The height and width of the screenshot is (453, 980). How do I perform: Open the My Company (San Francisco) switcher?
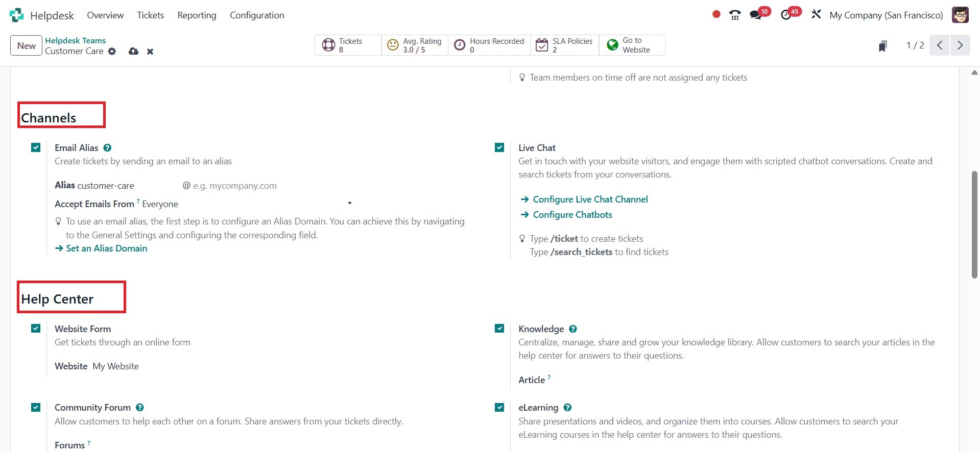[x=886, y=15]
